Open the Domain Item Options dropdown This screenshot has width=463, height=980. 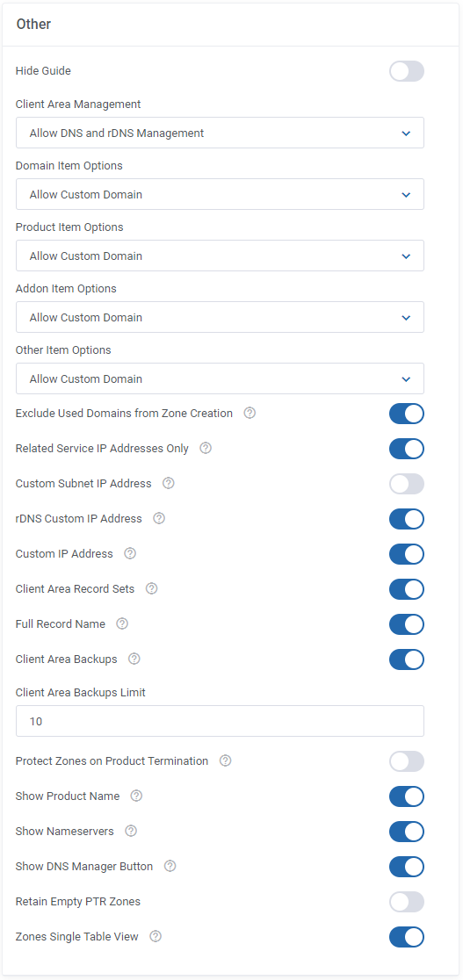click(x=220, y=194)
